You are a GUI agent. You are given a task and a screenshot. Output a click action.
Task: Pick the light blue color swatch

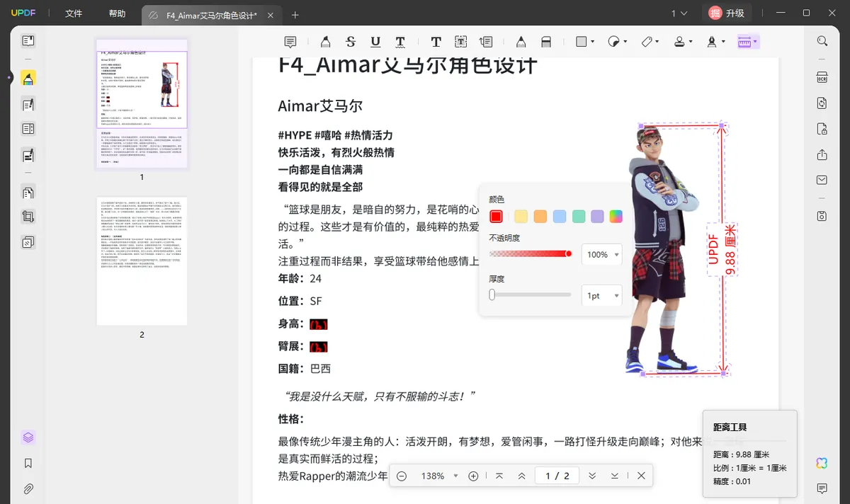coord(560,217)
